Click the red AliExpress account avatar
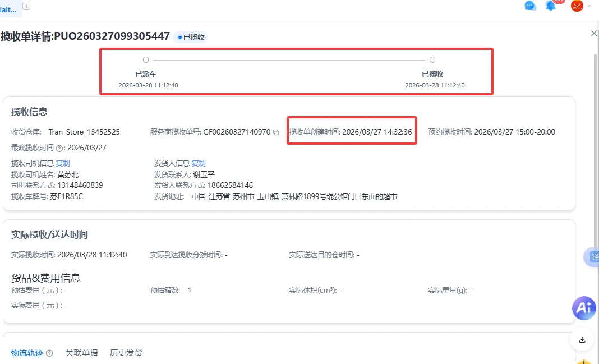 click(x=577, y=6)
